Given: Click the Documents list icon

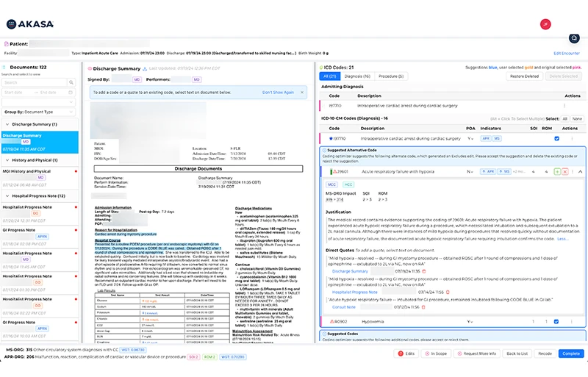Looking at the screenshot, I should [x=4, y=67].
